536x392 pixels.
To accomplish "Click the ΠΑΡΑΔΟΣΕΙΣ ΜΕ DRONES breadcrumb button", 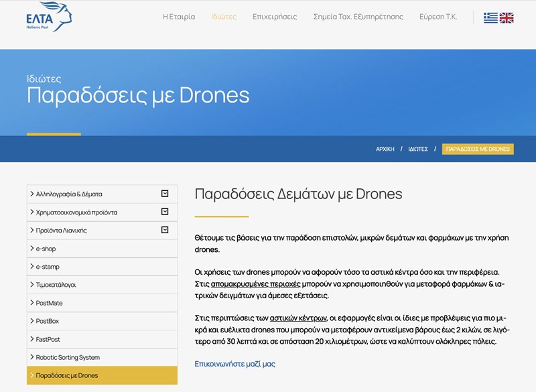I will (478, 149).
